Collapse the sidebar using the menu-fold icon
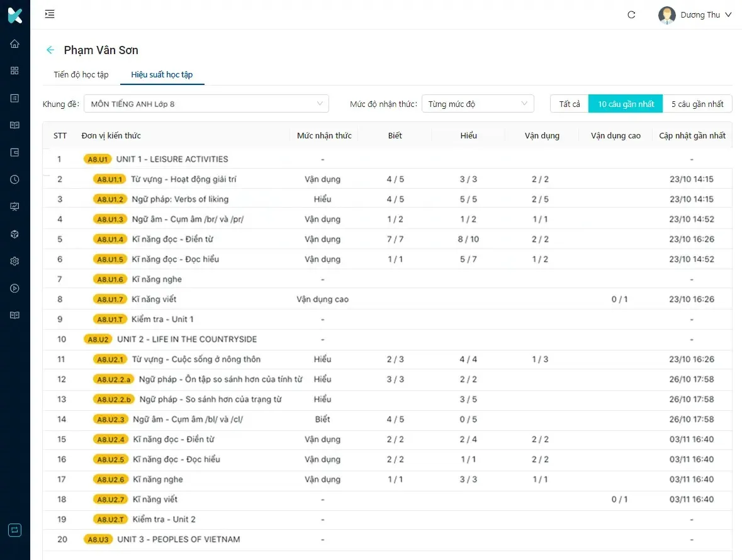Image resolution: width=742 pixels, height=560 pixels. pos(50,14)
